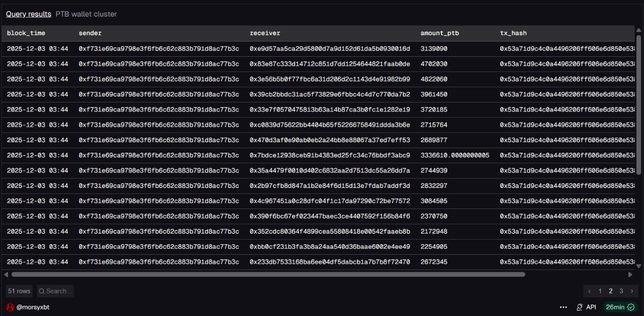This screenshot has width=644, height=316.
Task: Click the API label text
Action: click(591, 307)
